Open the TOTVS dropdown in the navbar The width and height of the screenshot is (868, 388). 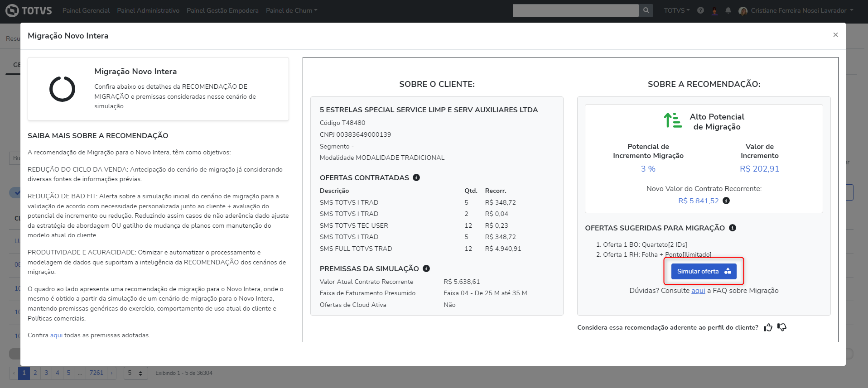677,10
